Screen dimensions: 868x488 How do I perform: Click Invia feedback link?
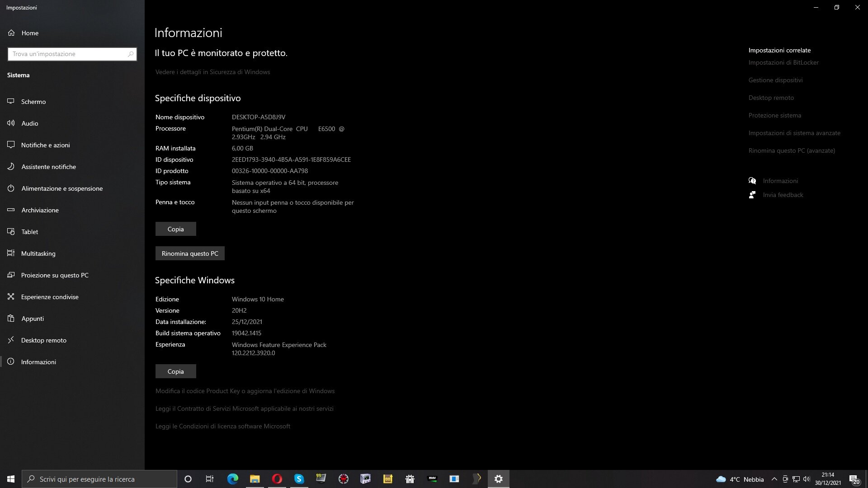[783, 195]
